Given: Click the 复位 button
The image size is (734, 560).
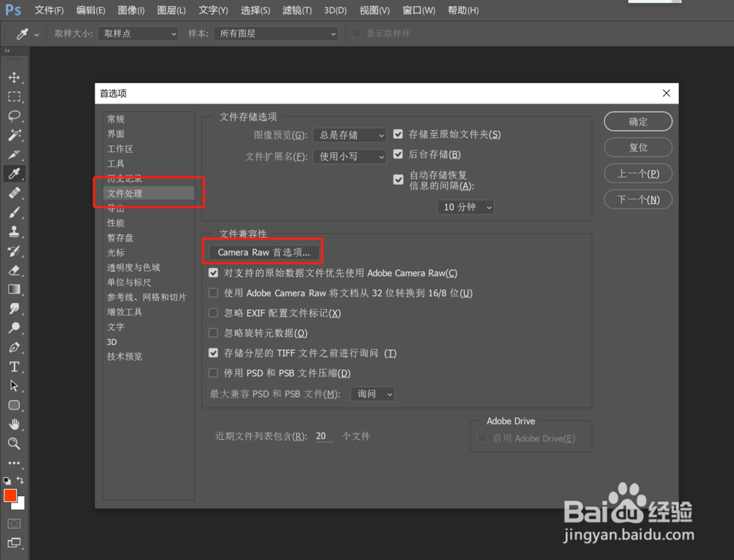Looking at the screenshot, I should (x=638, y=148).
